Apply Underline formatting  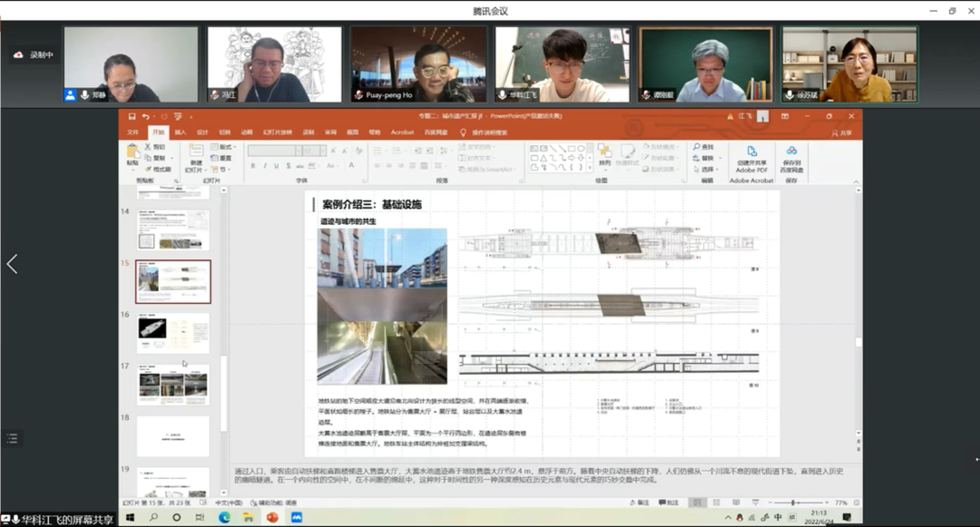pos(276,166)
